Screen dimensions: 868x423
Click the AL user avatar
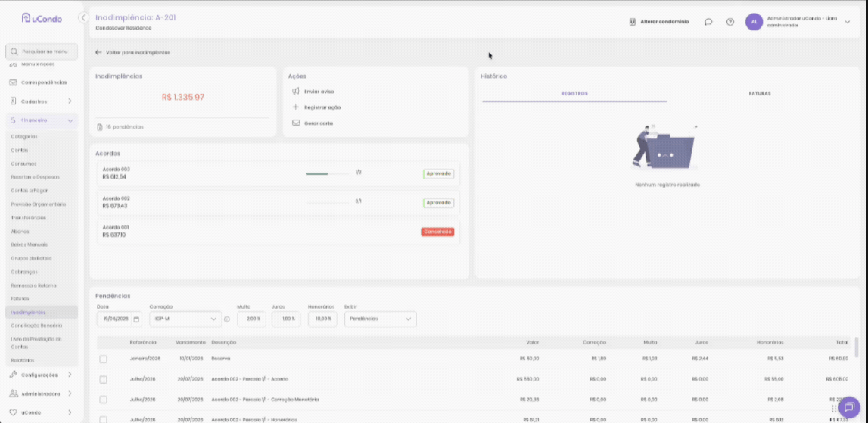click(754, 22)
